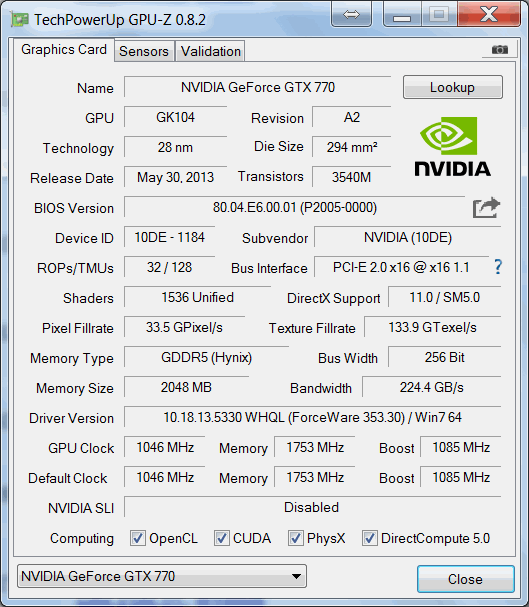
Task: Click the double-arrow title bar button
Action: (x=351, y=15)
